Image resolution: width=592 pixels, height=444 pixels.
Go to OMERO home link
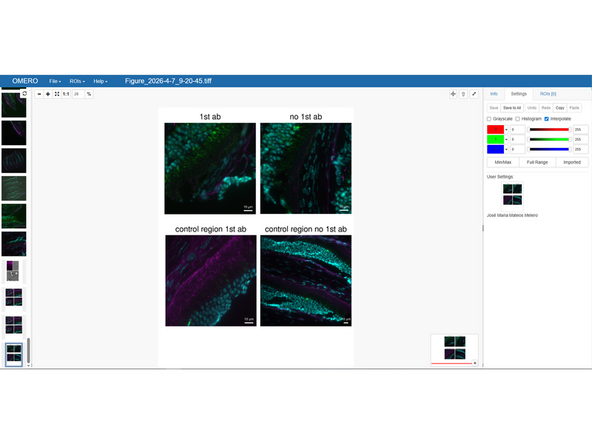point(25,81)
